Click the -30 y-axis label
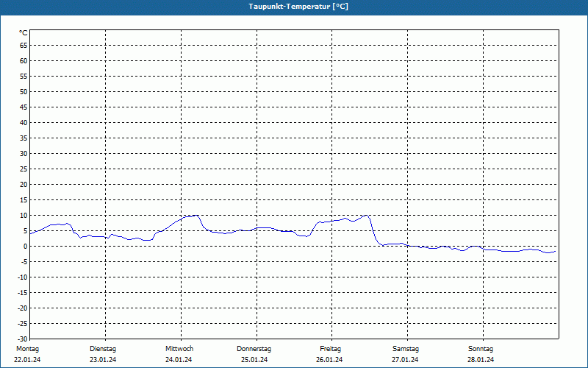The image size is (588, 368). [x=24, y=339]
